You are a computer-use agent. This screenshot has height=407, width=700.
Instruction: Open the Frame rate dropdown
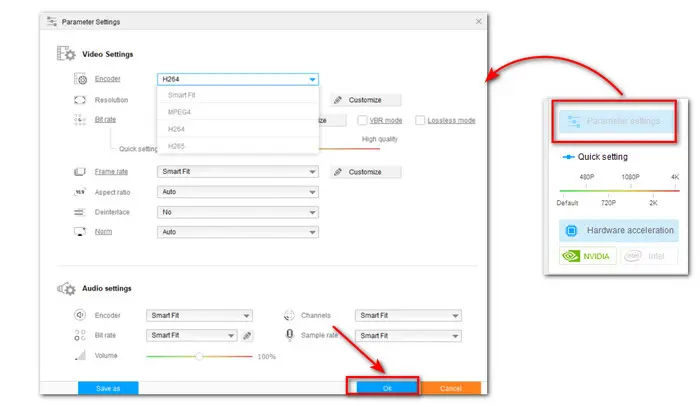click(x=238, y=172)
